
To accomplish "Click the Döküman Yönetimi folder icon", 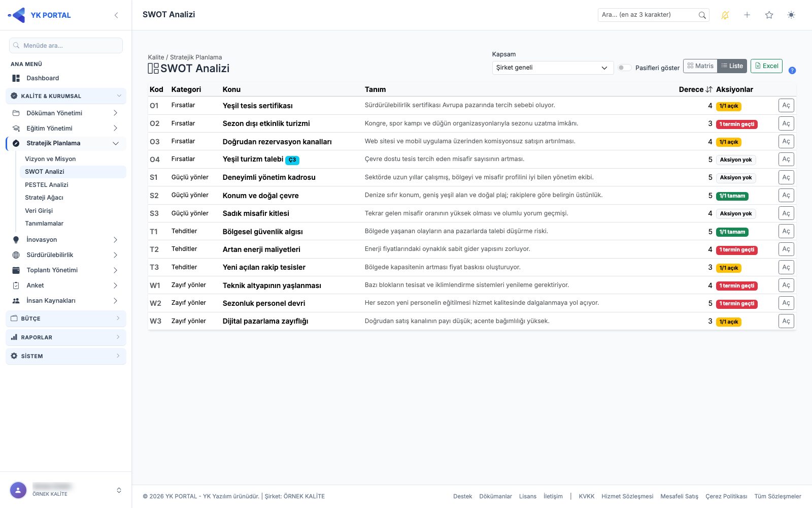I will pos(16,113).
